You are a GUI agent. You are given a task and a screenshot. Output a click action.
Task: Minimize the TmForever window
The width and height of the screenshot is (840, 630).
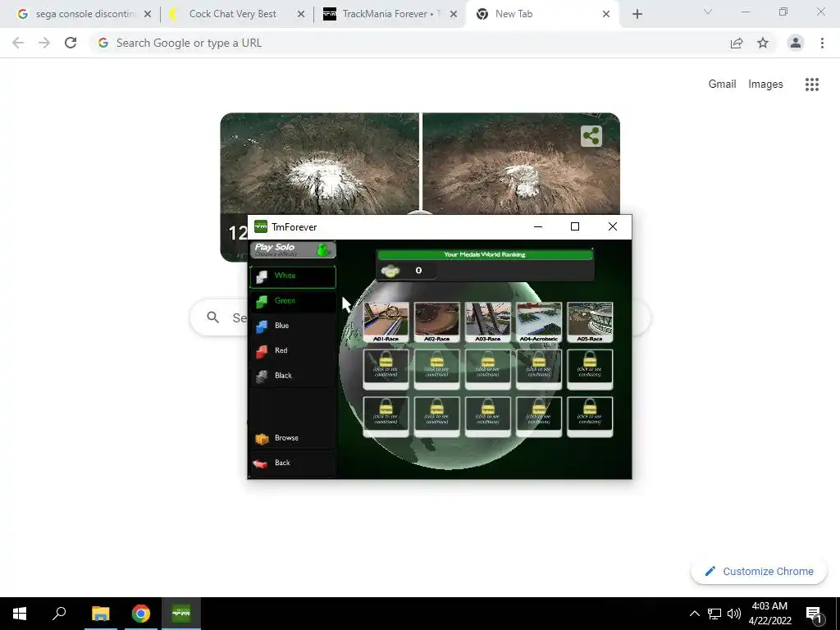click(x=538, y=226)
